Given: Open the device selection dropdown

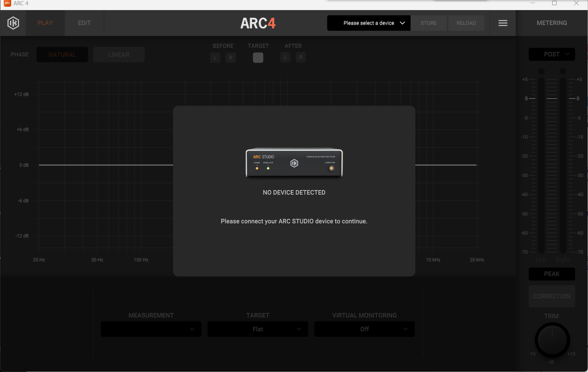Looking at the screenshot, I should (x=369, y=23).
